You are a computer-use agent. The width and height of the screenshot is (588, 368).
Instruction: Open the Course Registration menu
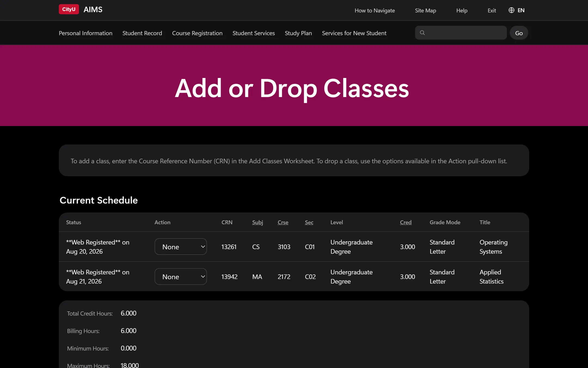pos(197,33)
